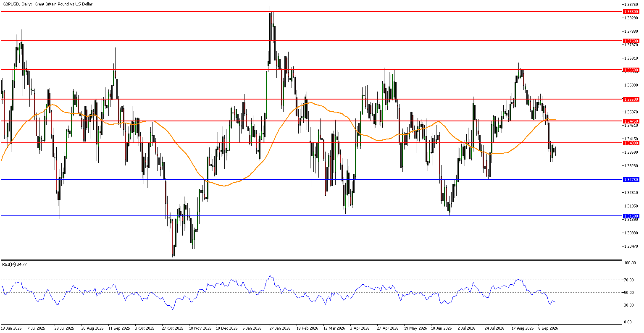This screenshot has width=644, height=333.
Task: Click the '17 Aug 2026' date label
Action: click(523, 328)
